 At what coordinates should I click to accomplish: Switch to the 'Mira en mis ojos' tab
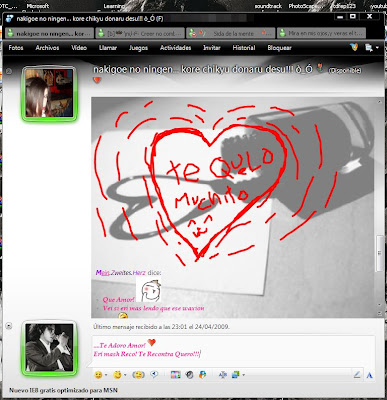(321, 33)
